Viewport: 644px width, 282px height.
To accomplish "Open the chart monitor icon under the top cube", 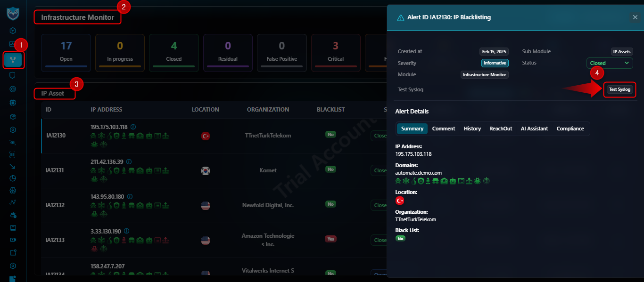I will click(x=13, y=44).
